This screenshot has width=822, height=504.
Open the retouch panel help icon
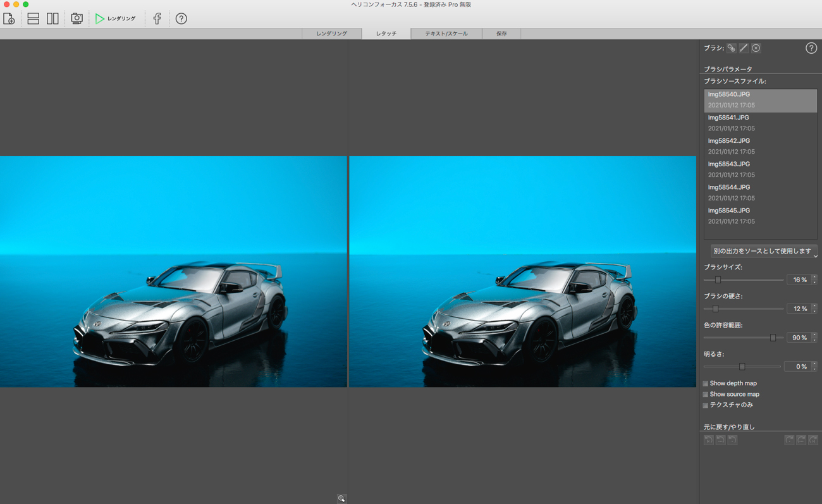(x=811, y=48)
